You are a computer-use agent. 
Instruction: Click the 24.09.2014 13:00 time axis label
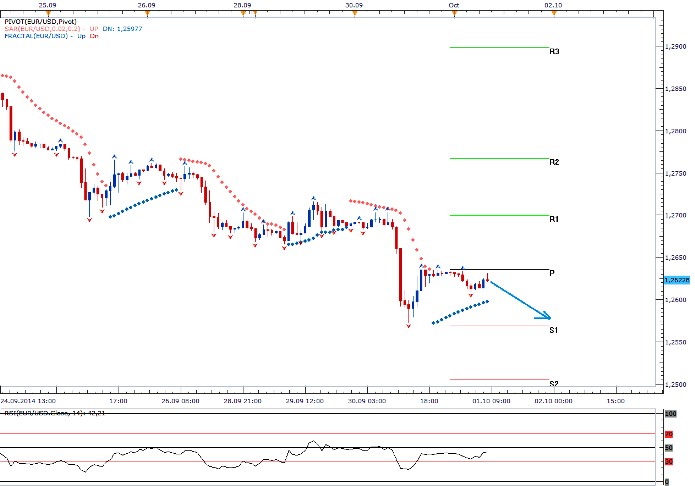pos(29,400)
